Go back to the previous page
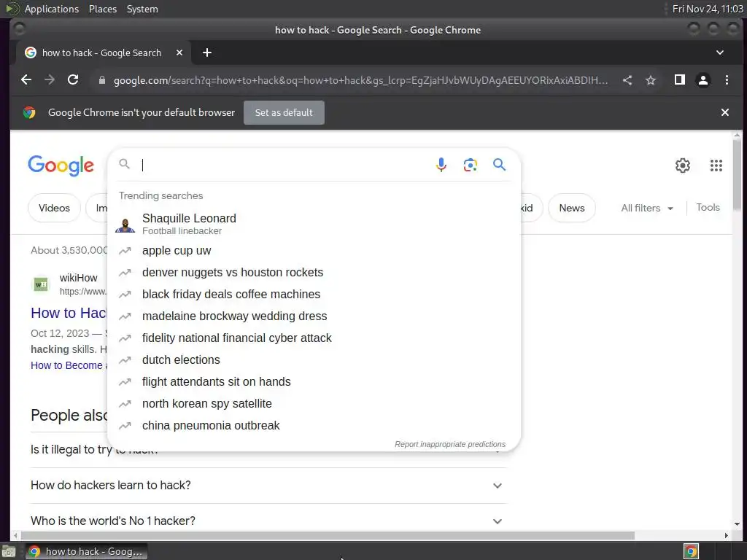The width and height of the screenshot is (747, 560). click(x=26, y=80)
